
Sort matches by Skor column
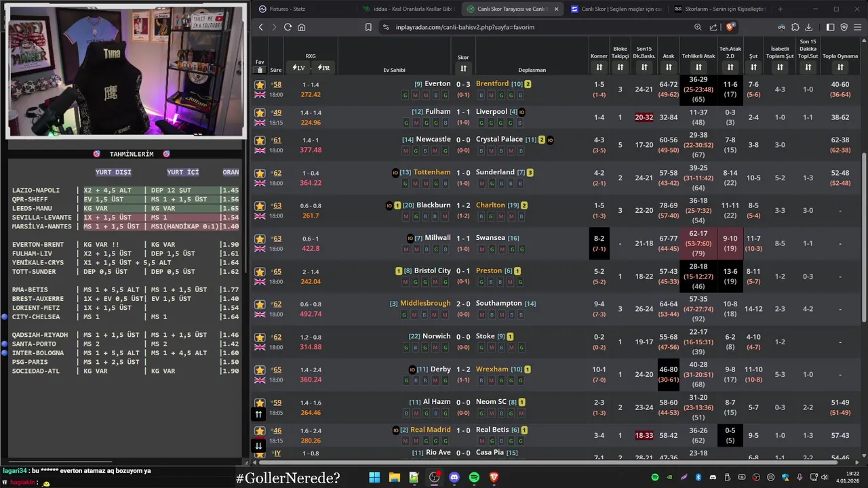(x=463, y=68)
